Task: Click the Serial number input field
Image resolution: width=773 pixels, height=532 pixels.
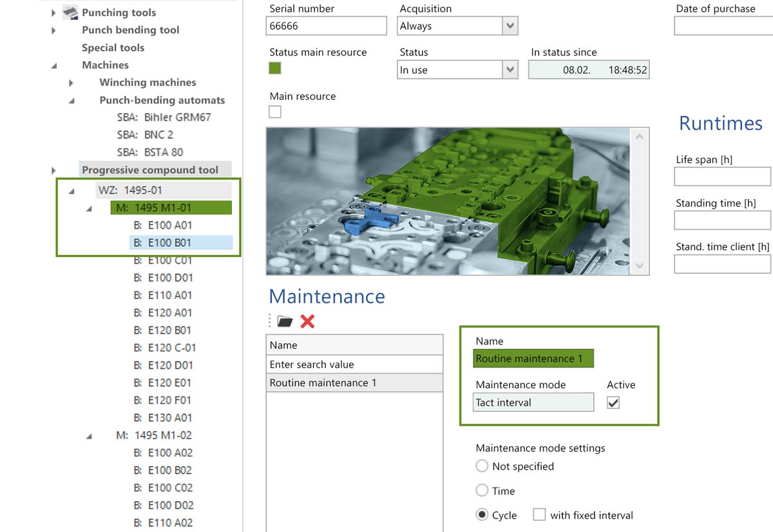Action: [x=326, y=26]
